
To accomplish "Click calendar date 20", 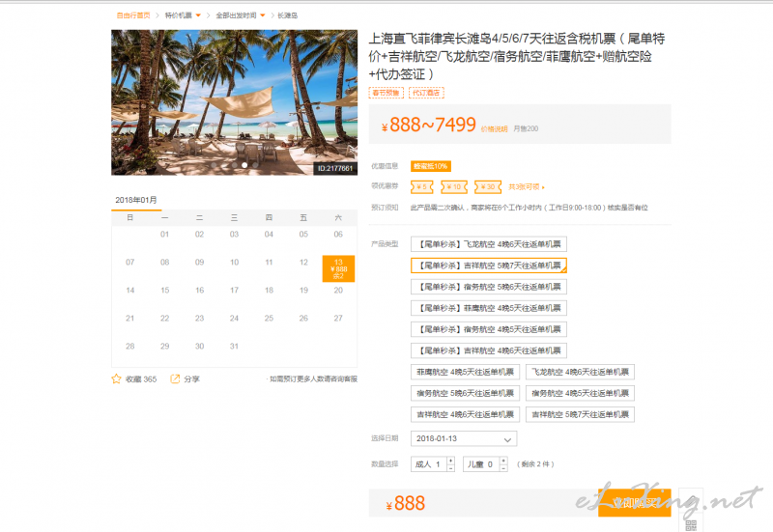I will coord(338,290).
